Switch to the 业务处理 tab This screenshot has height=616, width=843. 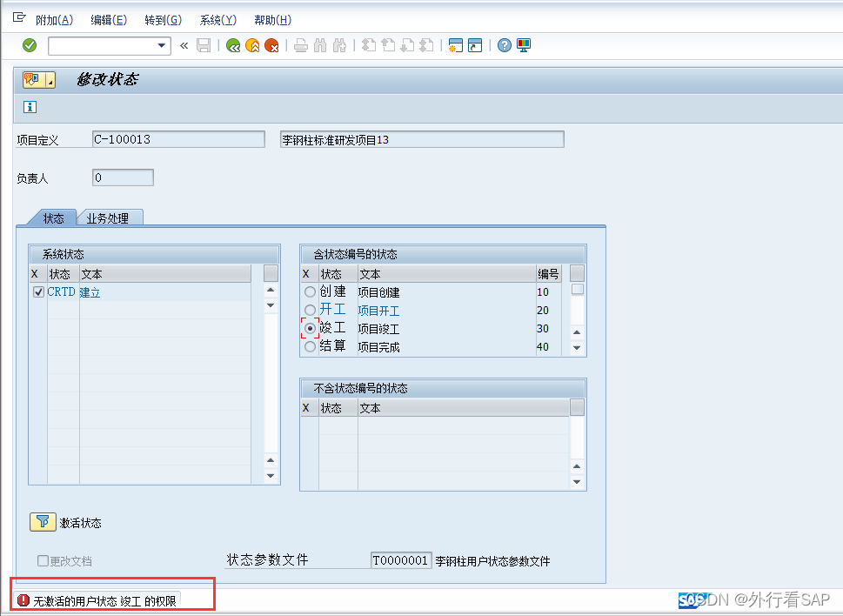click(x=108, y=218)
